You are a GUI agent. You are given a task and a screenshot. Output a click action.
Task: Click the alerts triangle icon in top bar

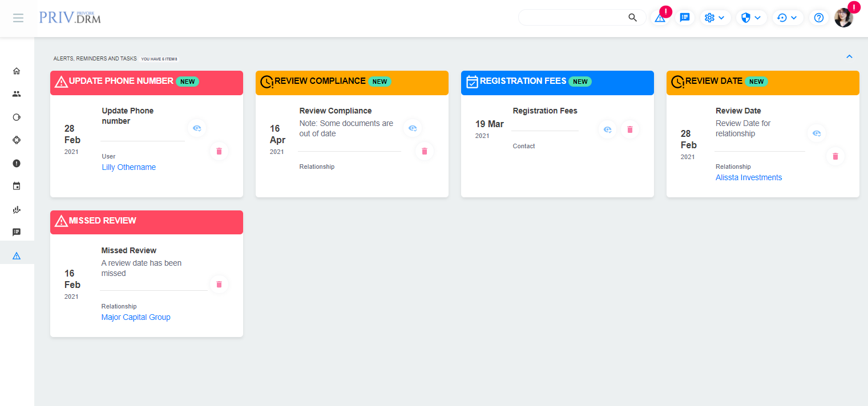(x=660, y=18)
